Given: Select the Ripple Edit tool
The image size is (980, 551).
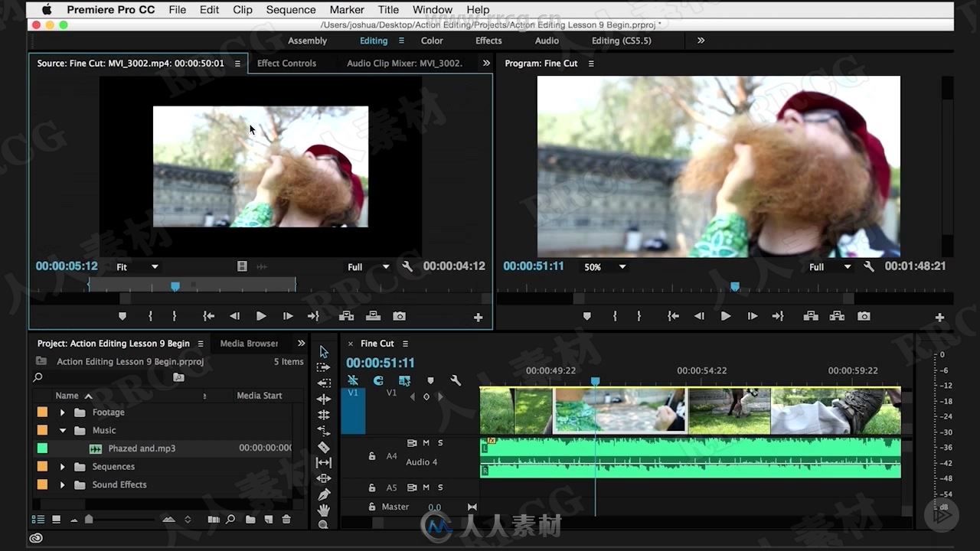Looking at the screenshot, I should point(324,399).
